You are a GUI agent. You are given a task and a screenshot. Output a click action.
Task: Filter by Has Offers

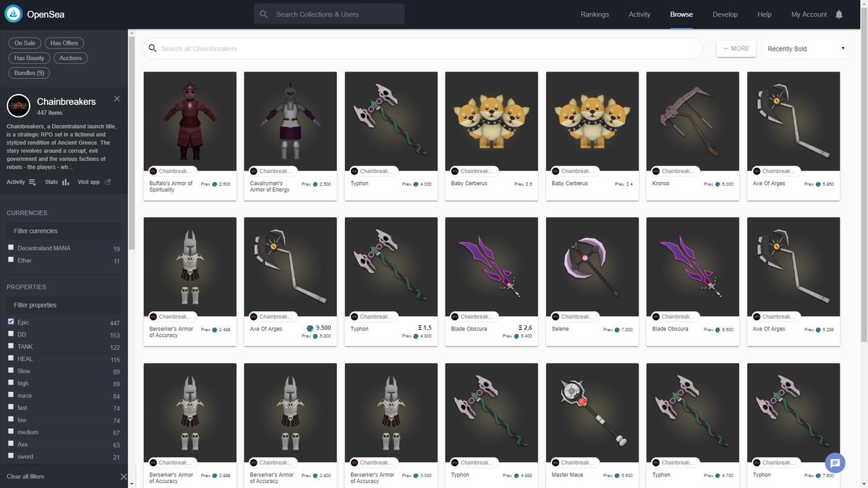65,43
